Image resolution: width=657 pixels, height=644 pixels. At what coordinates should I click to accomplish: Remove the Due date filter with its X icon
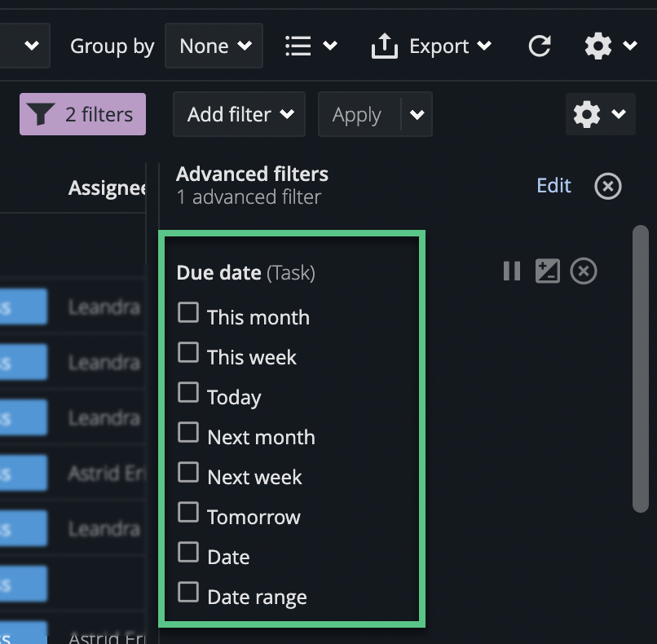(583, 271)
